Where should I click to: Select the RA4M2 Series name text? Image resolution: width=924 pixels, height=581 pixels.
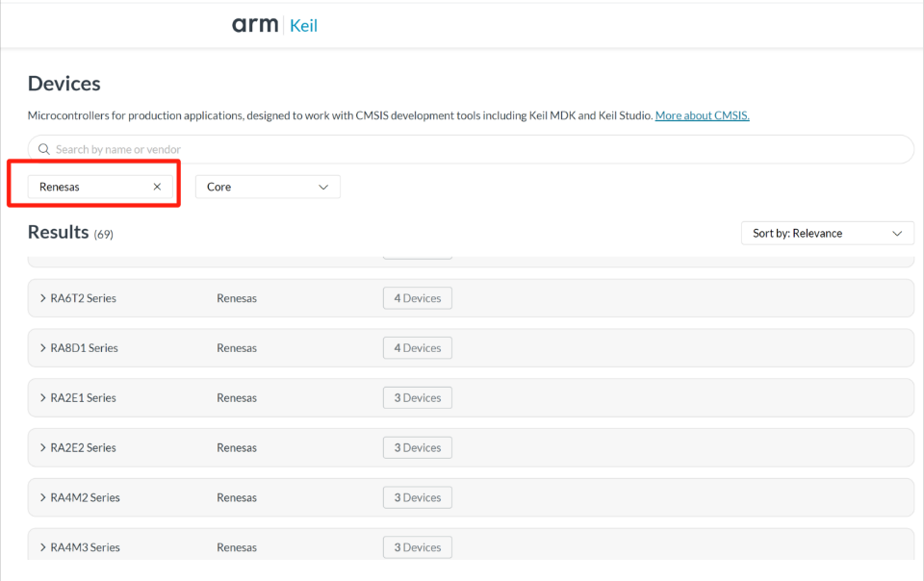(85, 497)
